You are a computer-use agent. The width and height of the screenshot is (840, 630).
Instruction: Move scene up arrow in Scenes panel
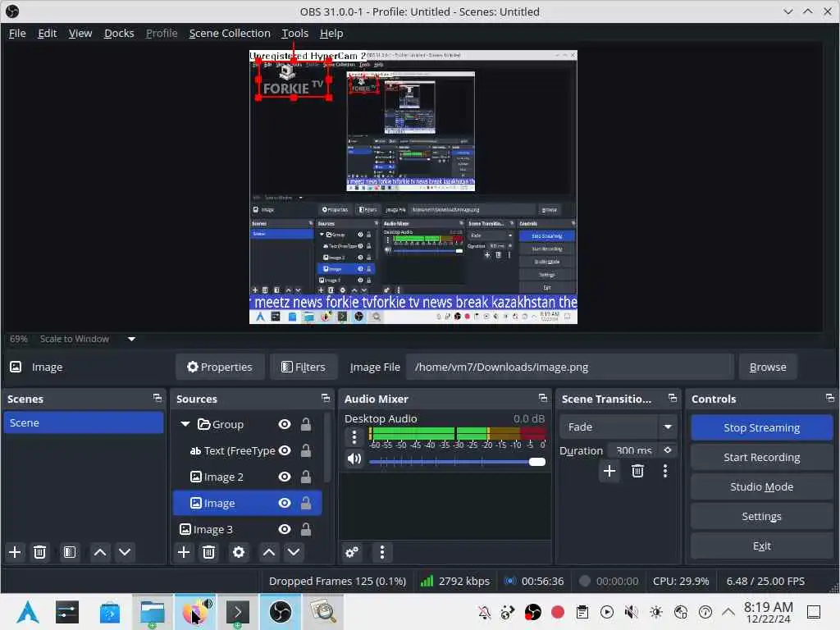pyautogui.click(x=99, y=552)
